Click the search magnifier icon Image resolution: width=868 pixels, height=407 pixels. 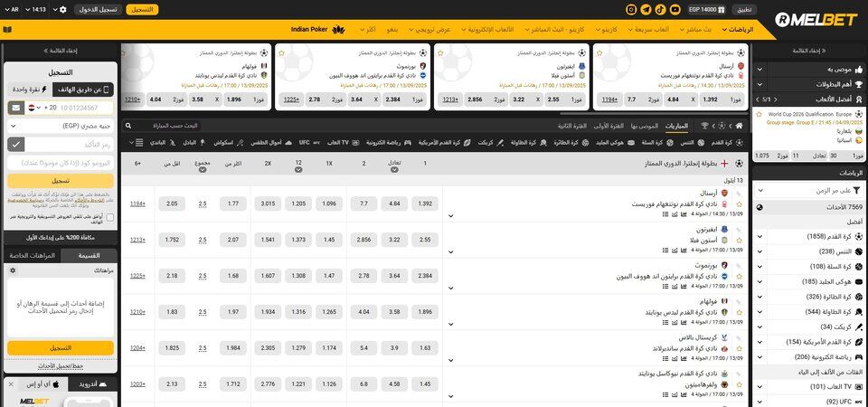[x=127, y=126]
